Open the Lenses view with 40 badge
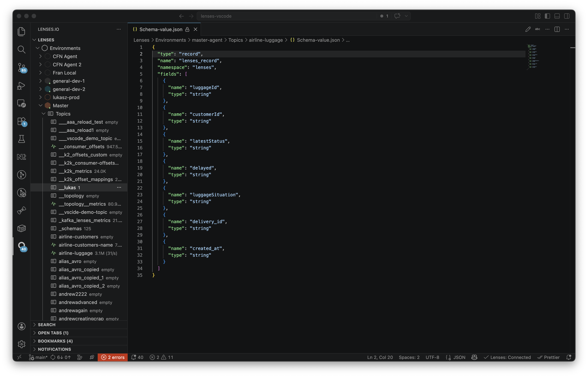The height and width of the screenshot is (377, 588). [x=22, y=246]
